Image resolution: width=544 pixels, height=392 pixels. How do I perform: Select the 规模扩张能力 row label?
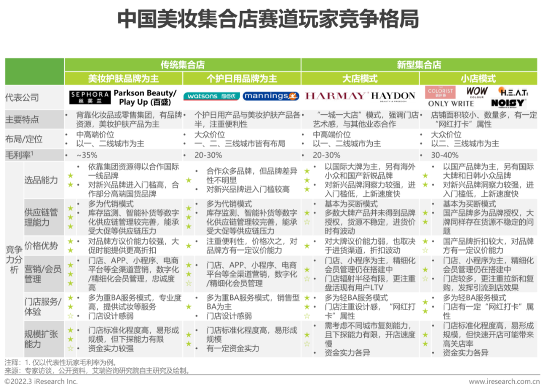click(x=41, y=339)
